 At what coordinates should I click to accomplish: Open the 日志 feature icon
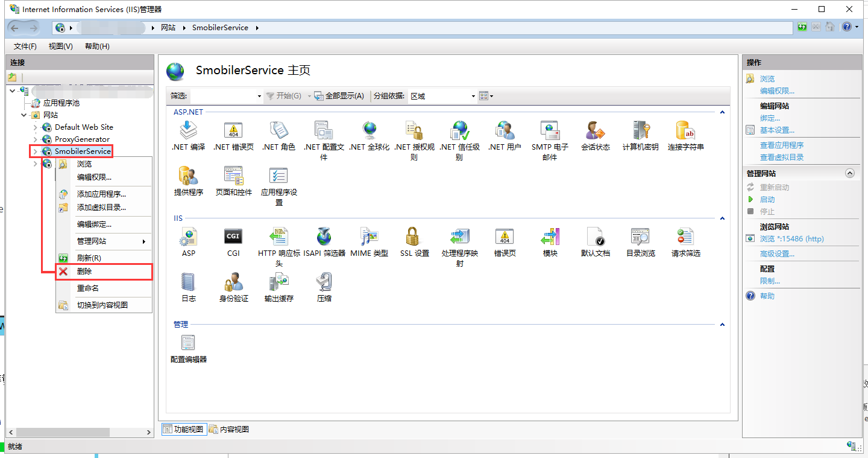point(188,287)
